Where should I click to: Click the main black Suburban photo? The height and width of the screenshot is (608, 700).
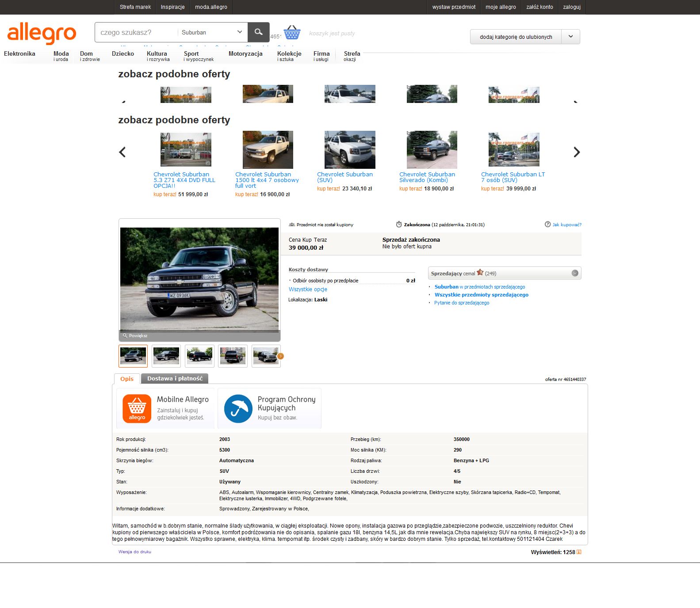[199, 279]
